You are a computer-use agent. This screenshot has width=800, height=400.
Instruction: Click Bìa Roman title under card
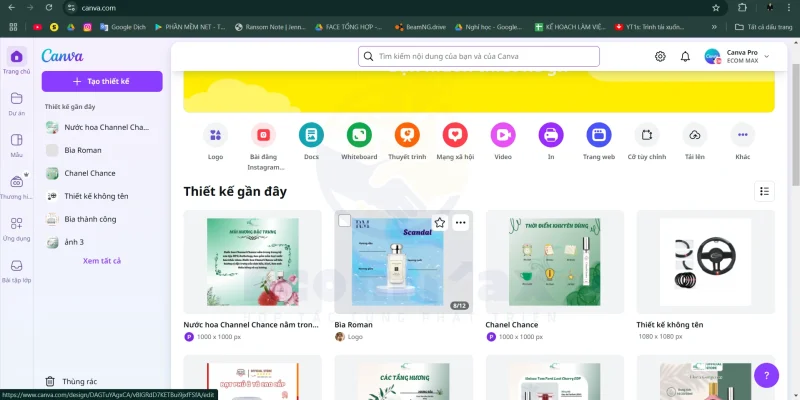tap(354, 324)
